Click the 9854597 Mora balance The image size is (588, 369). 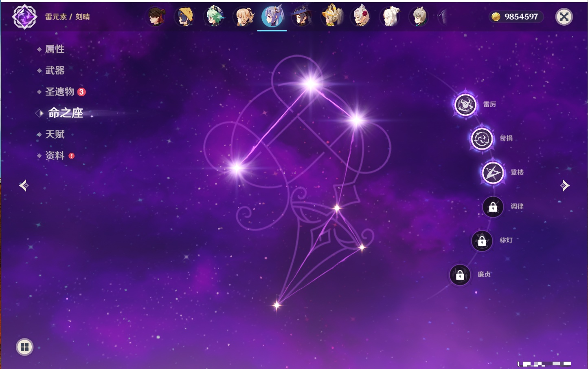pos(521,17)
